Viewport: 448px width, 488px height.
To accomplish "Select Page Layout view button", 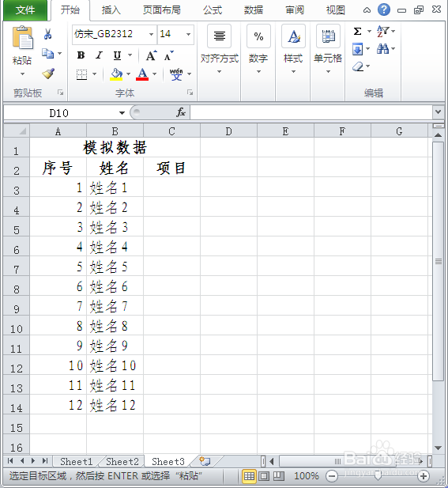I will [x=264, y=476].
